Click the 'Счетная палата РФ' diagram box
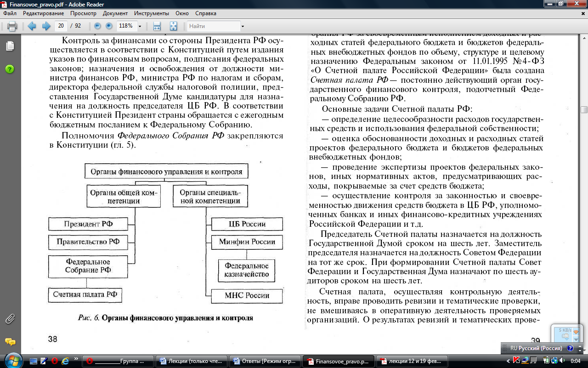Viewport: 588px width, 368px height. click(85, 295)
